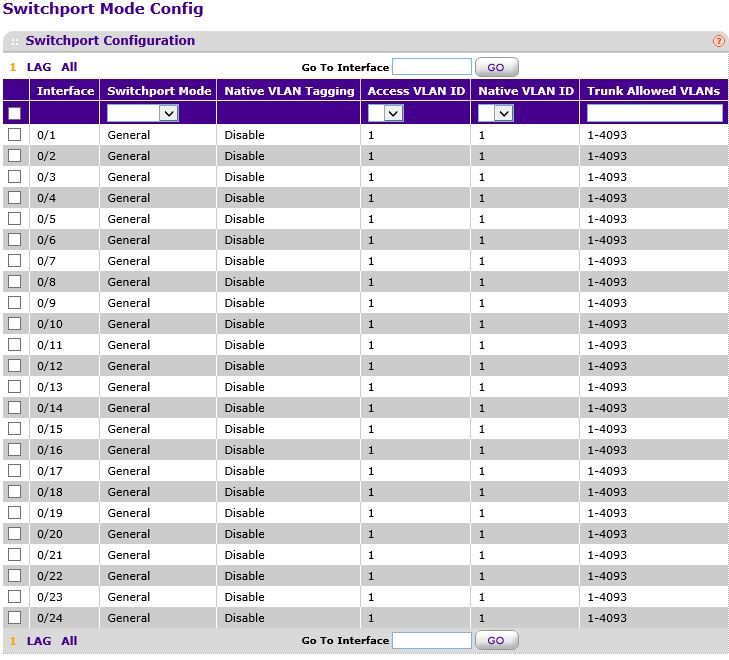Click 1-4093 allowed VLANs in row 0/23

(x=607, y=597)
